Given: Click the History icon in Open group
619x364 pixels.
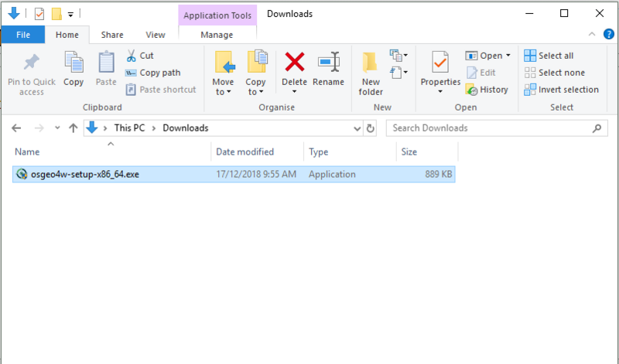Looking at the screenshot, I should [471, 90].
